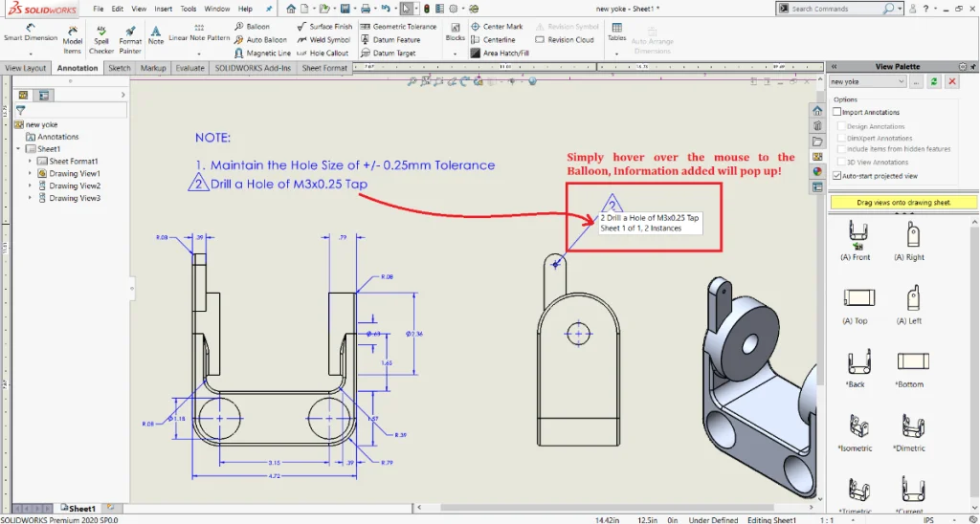Click the browse '...' button in View Palette
This screenshot has width=980, height=524.
pos(916,82)
